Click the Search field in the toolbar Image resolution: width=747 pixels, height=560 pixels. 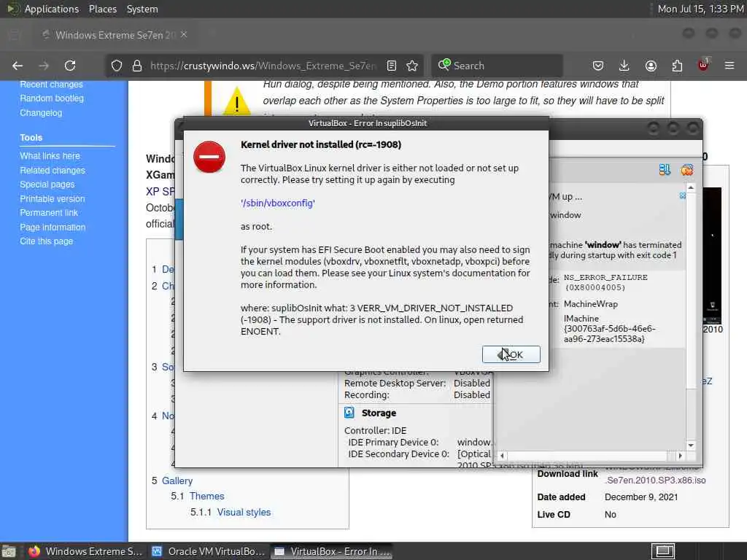coord(497,66)
